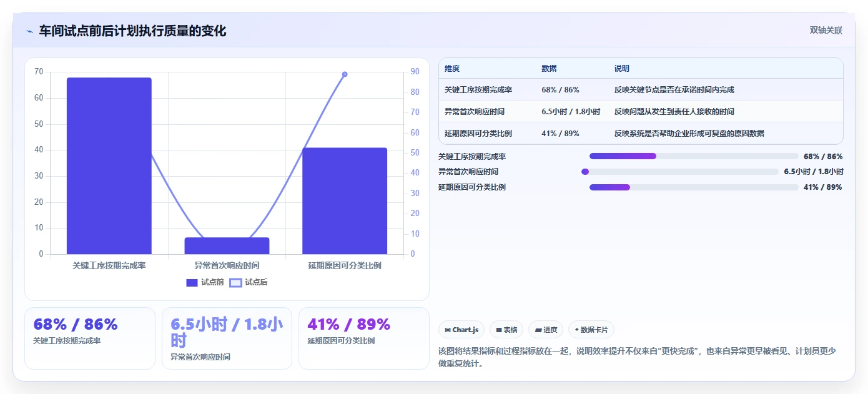Click the 延期原因可分类比例 bar in chart
This screenshot has width=868, height=394.
click(345, 201)
